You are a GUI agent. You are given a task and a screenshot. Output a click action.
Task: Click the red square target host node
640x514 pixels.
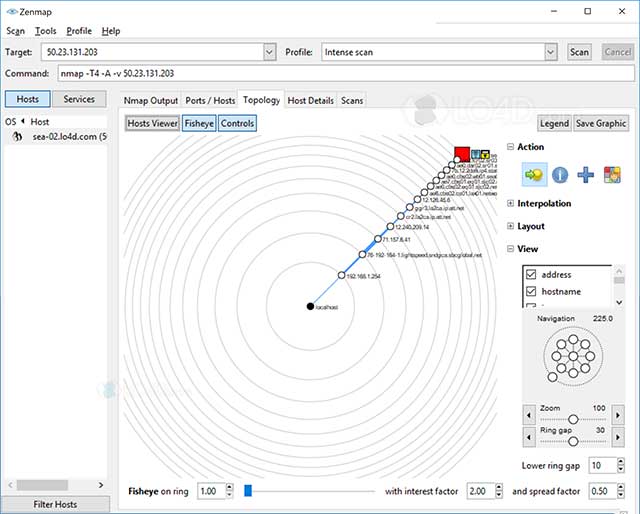point(461,154)
